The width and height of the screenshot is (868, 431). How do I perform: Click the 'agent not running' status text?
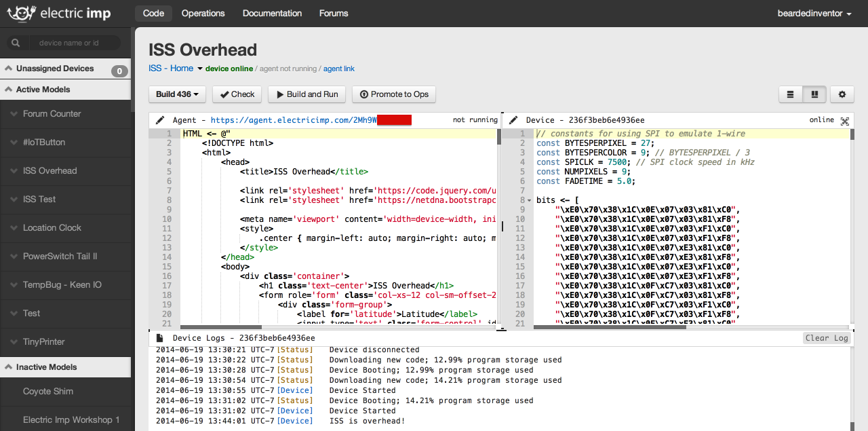(x=288, y=69)
